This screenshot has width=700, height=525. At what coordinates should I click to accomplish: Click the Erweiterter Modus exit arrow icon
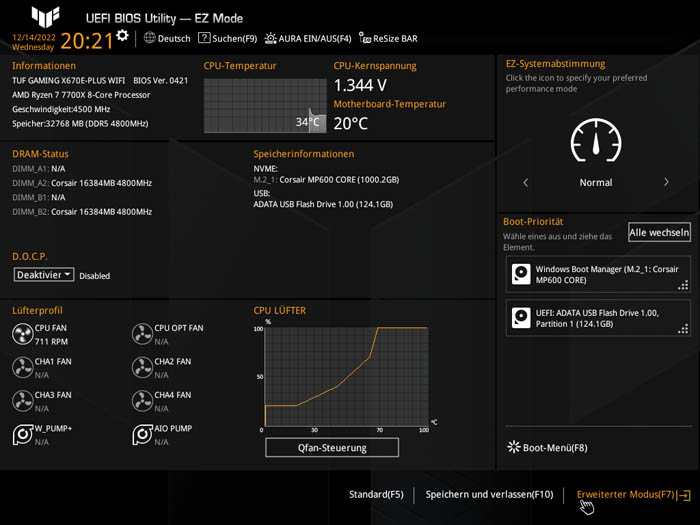point(684,495)
